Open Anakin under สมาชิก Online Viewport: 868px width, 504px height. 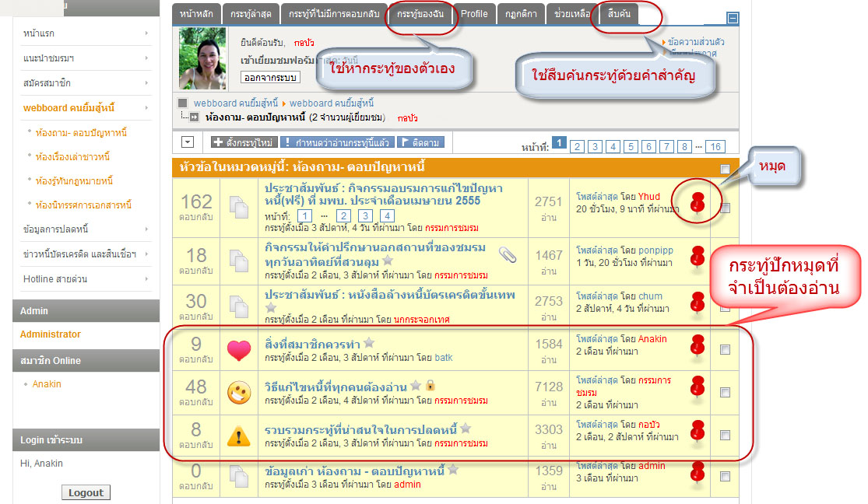(47, 384)
